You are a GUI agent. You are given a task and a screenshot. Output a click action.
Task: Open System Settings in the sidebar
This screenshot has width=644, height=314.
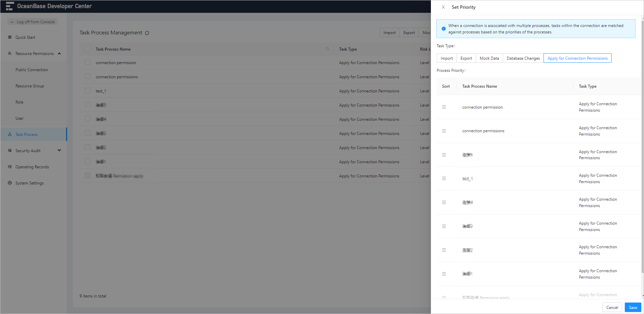coord(29,183)
